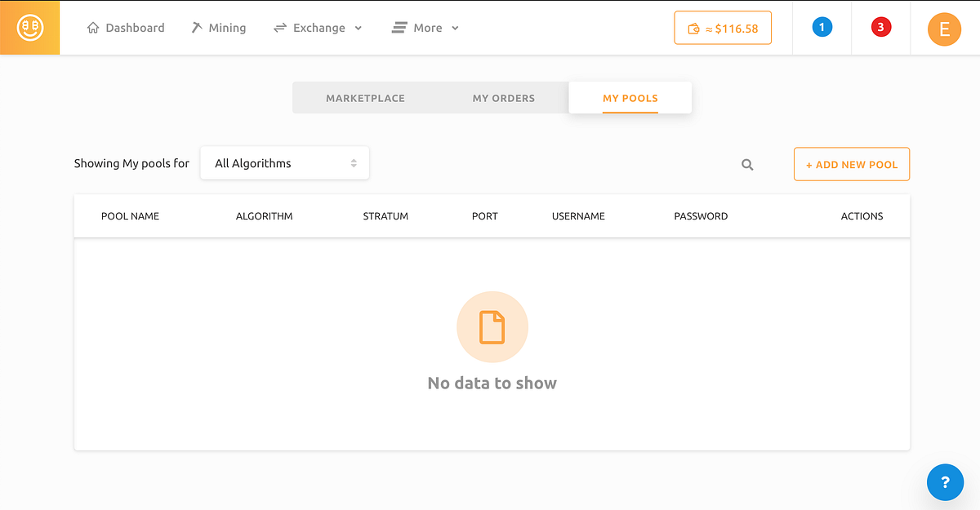The height and width of the screenshot is (510, 980).
Task: Select the My Pools tab
Action: 630,97
